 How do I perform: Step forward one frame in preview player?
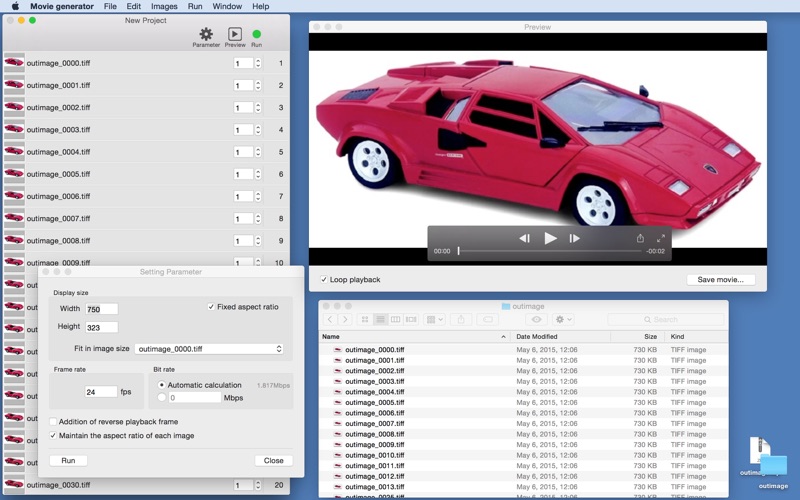(574, 238)
